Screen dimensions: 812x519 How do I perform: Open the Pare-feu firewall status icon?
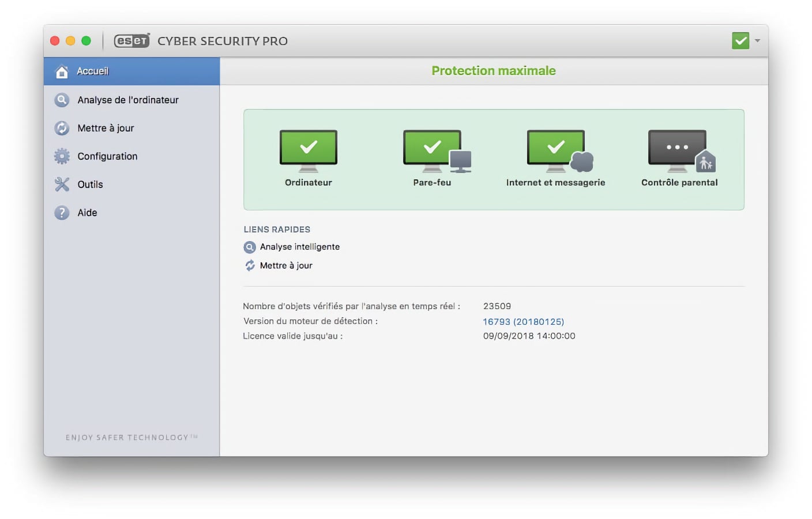click(437, 151)
